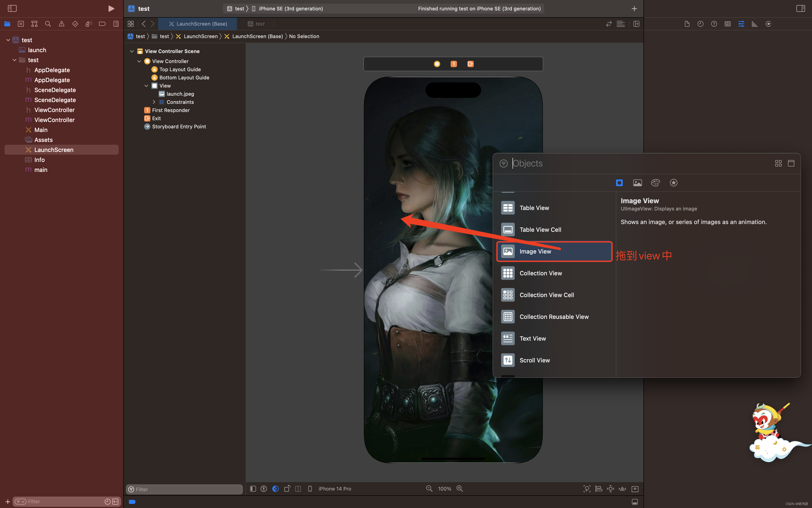The width and height of the screenshot is (812, 508).
Task: Open the Report navigator
Action: [116, 24]
